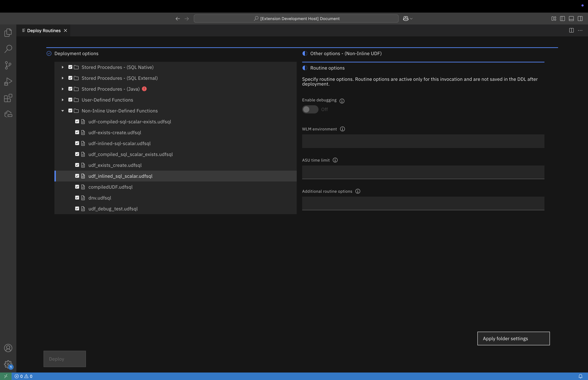588x380 pixels.
Task: Select compiledUDF.udfsql in the tree
Action: 110,187
